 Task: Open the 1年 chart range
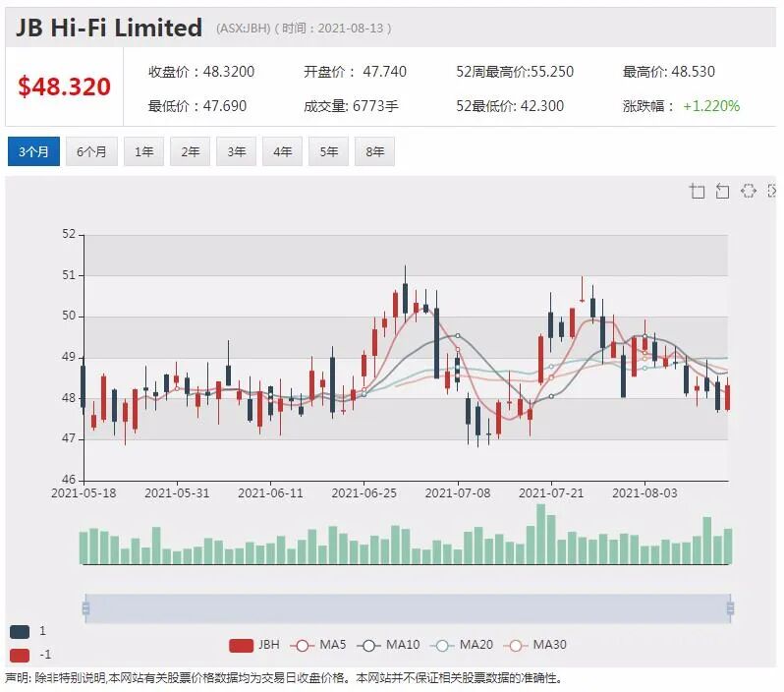click(144, 151)
